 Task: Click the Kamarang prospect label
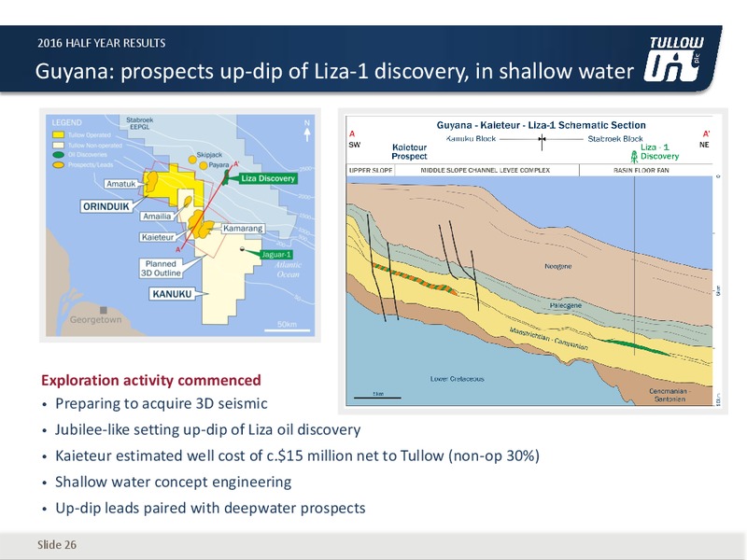(x=243, y=228)
